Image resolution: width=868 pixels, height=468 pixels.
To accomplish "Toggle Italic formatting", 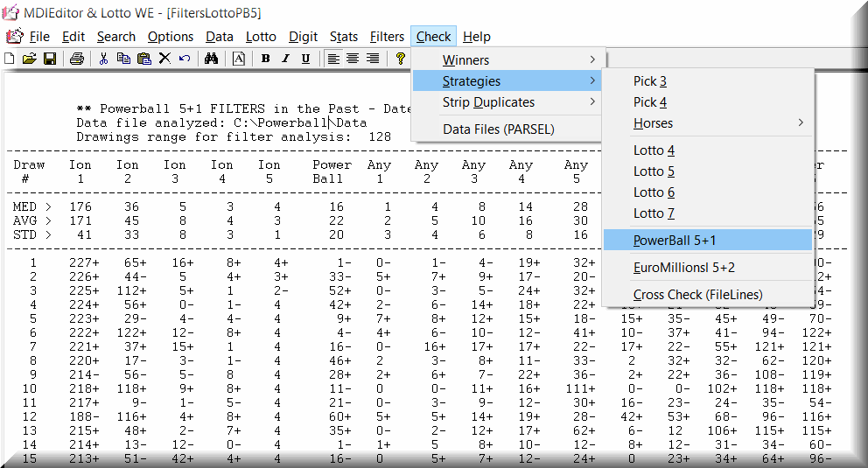I will tap(285, 58).
